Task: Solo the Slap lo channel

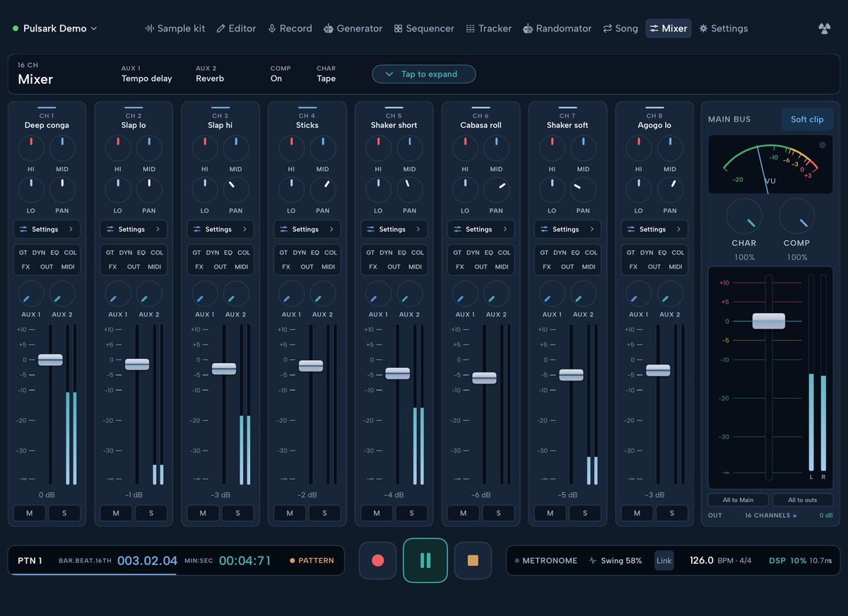Action: [x=151, y=513]
